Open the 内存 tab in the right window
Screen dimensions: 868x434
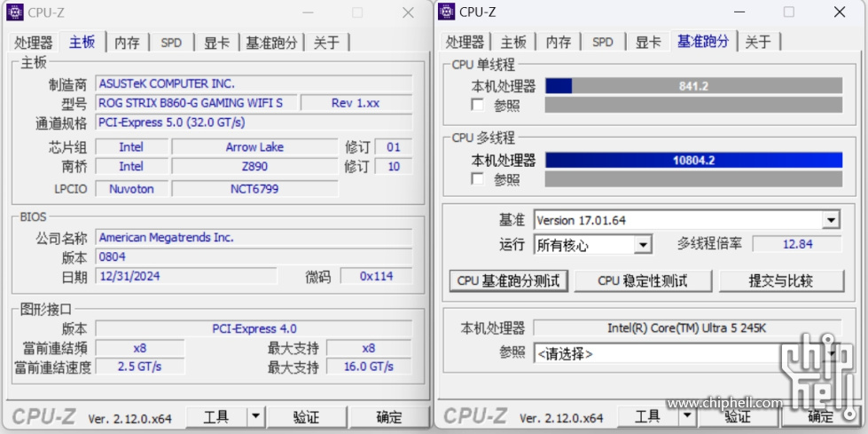559,43
